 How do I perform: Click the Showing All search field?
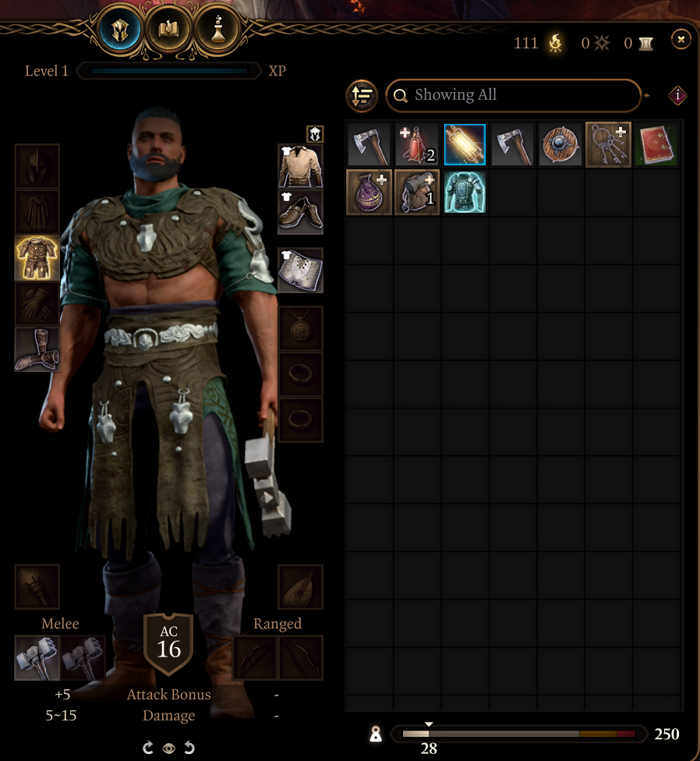click(x=513, y=96)
